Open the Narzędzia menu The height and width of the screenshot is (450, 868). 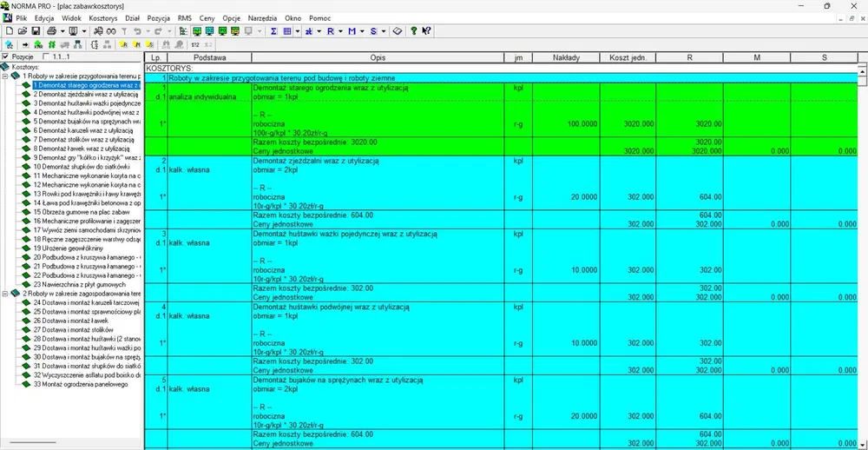coord(262,18)
